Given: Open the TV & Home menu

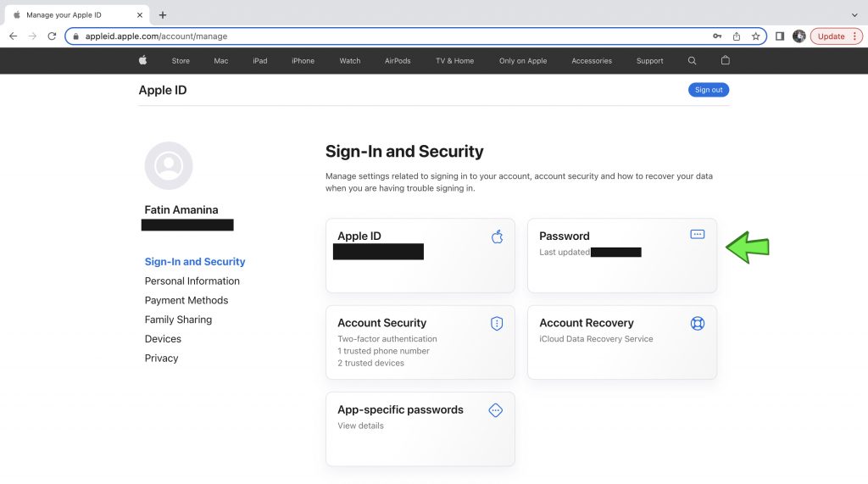Looking at the screenshot, I should (x=454, y=61).
